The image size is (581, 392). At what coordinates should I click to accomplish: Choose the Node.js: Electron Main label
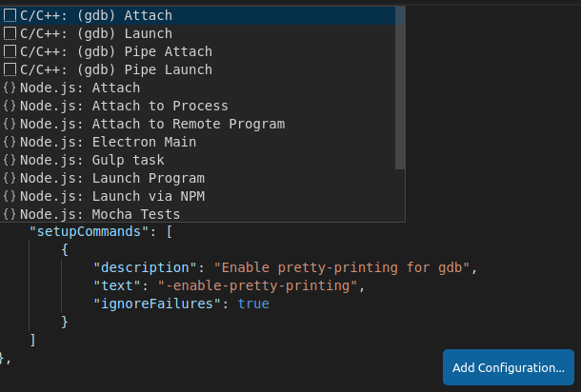click(x=109, y=143)
